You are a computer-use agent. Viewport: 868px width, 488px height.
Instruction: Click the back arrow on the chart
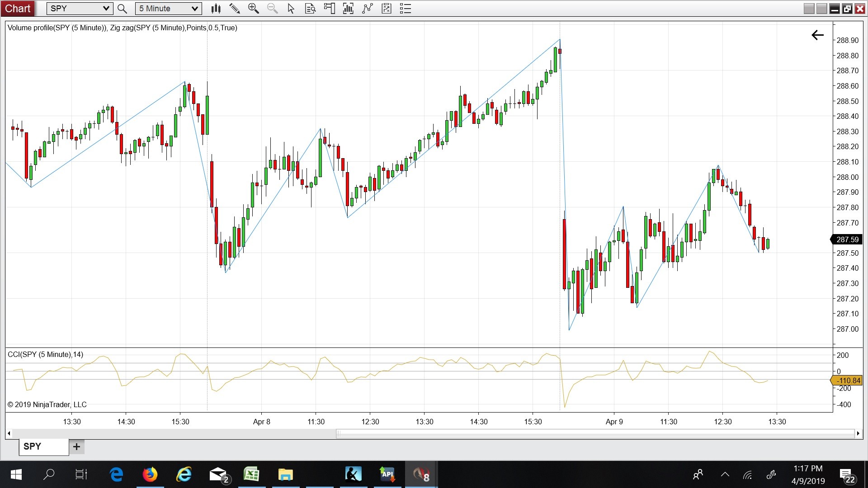coord(817,35)
